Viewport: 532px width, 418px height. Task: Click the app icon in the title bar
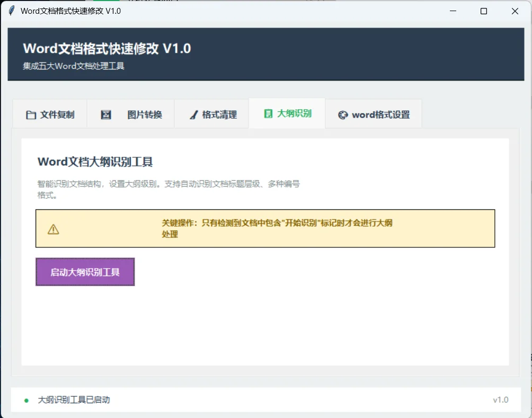[x=11, y=11]
